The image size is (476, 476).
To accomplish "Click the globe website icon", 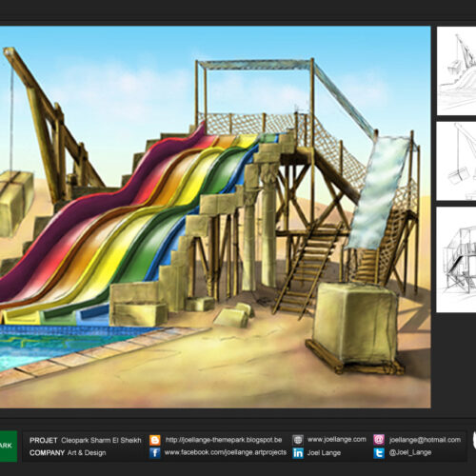I will (298, 440).
